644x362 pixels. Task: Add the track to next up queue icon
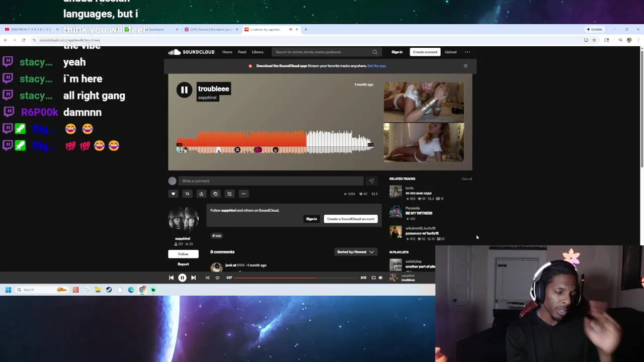pyautogui.click(x=229, y=194)
